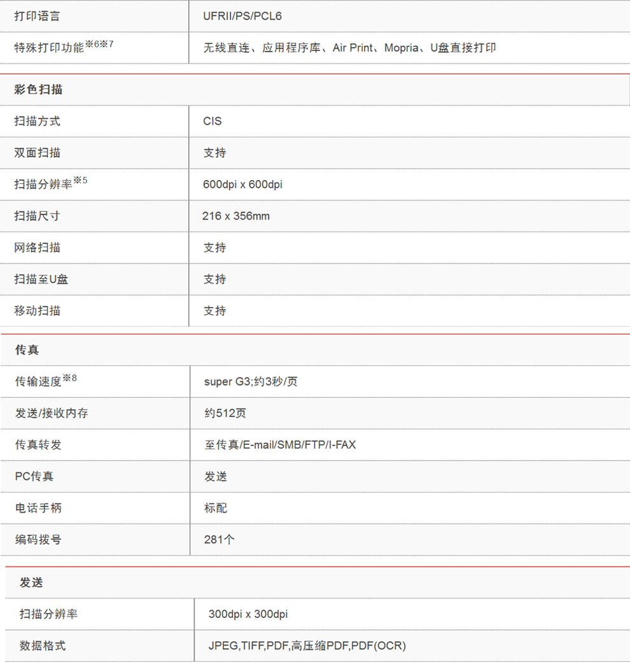Click the 编码拨号 label

(x=38, y=540)
